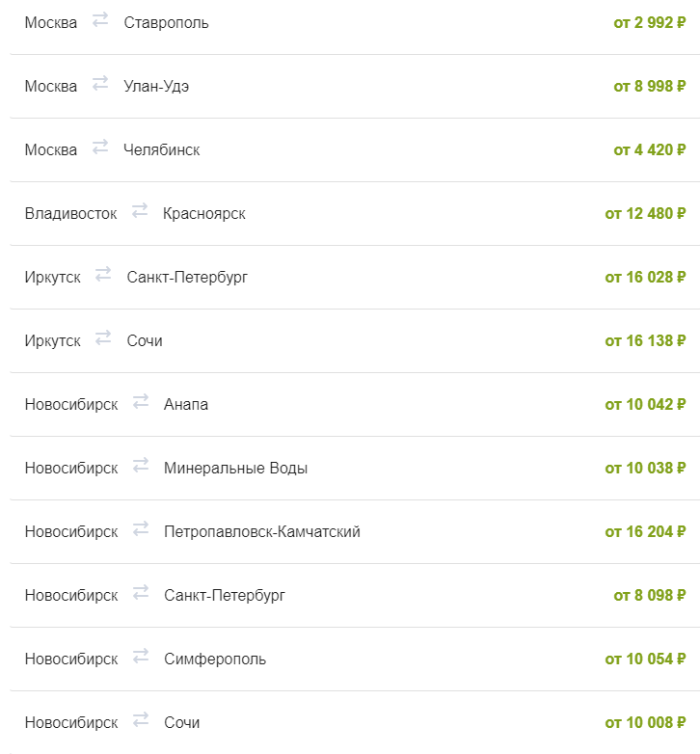
Task: Click swap arrows icon in Новосибирск–Петропавловск-Камчатский row
Action: pyautogui.click(x=141, y=529)
